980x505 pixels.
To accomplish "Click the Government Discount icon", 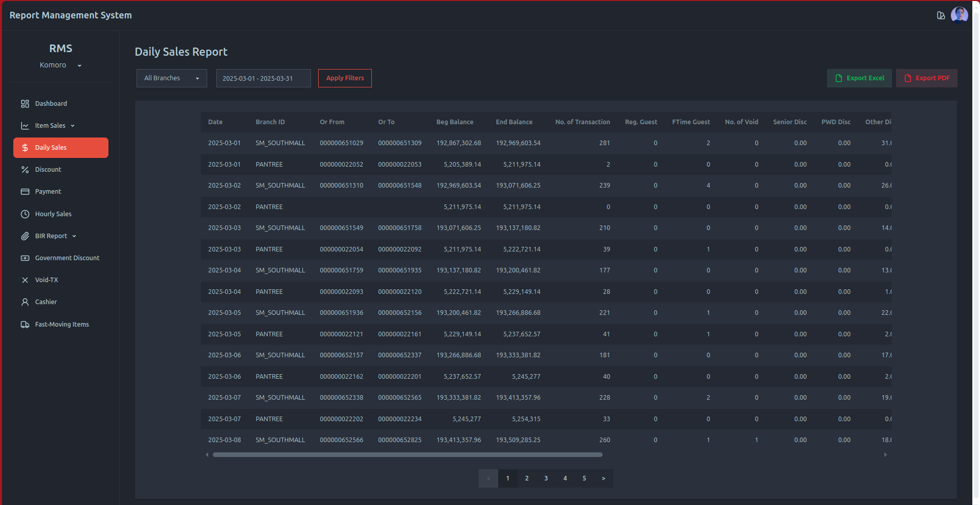I will coord(25,258).
